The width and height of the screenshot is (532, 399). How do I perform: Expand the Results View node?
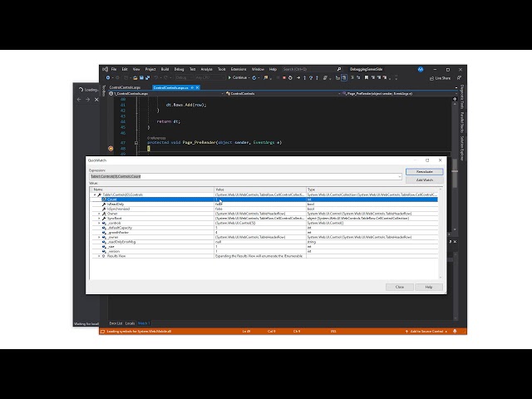(98, 256)
